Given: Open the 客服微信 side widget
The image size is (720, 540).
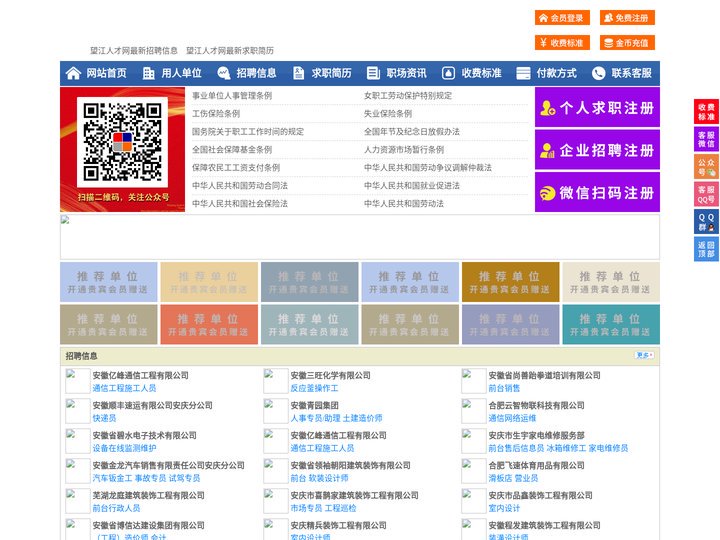Looking at the screenshot, I should click(x=706, y=139).
